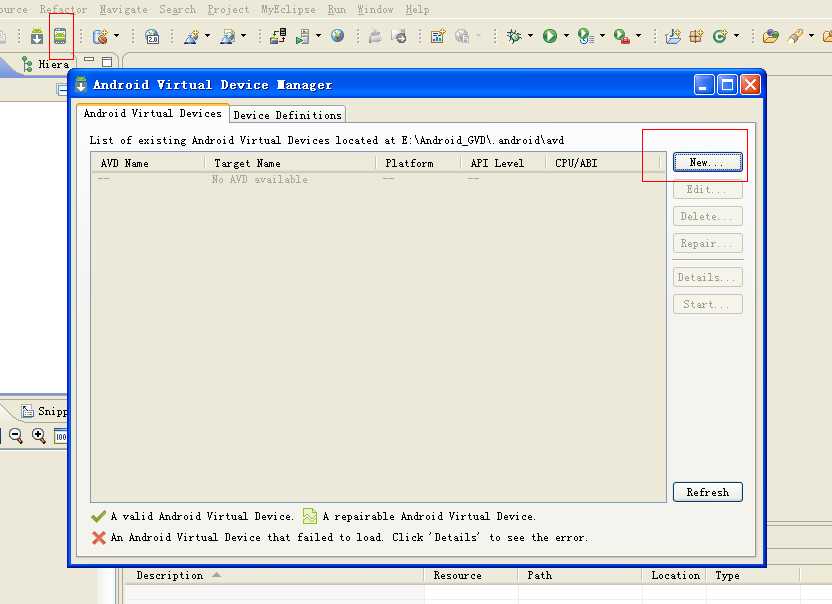Click the 100% actual size icon
The height and width of the screenshot is (604, 832).
point(60,436)
